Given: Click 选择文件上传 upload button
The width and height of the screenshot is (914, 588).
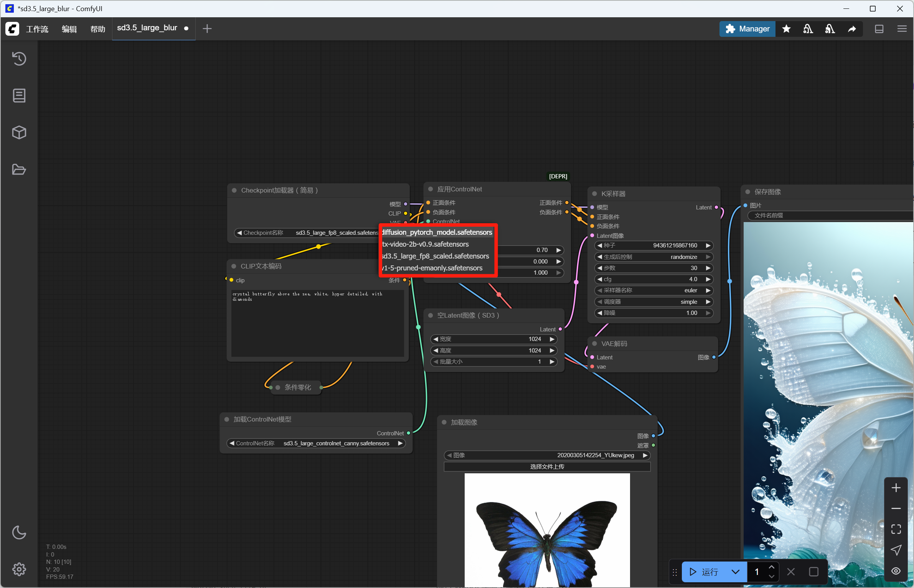Looking at the screenshot, I should (x=547, y=467).
